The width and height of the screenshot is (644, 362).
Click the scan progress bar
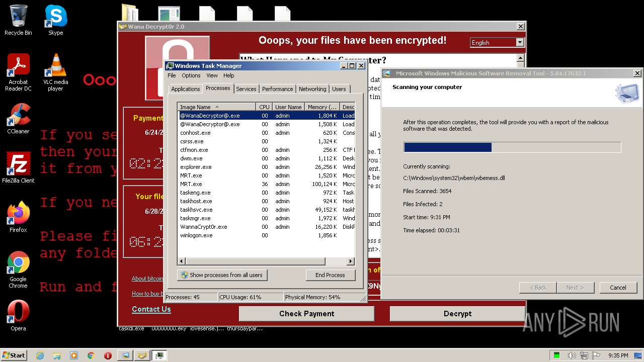(512, 147)
